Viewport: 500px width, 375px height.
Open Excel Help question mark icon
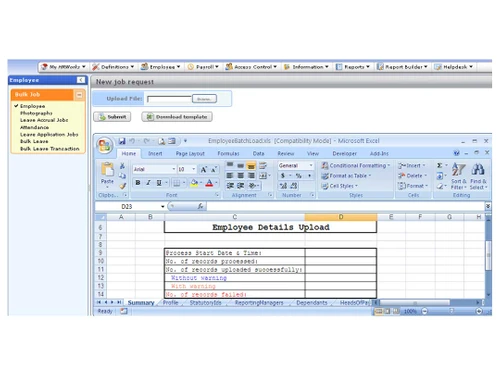point(456,153)
